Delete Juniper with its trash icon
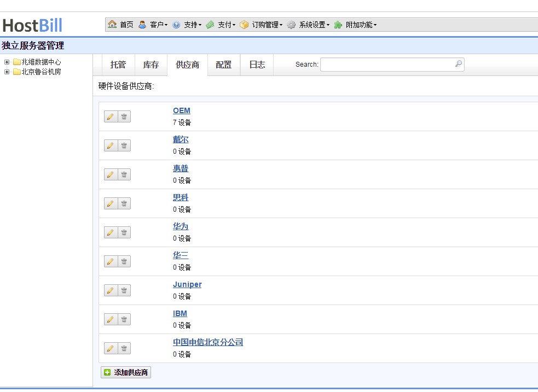 [124, 290]
